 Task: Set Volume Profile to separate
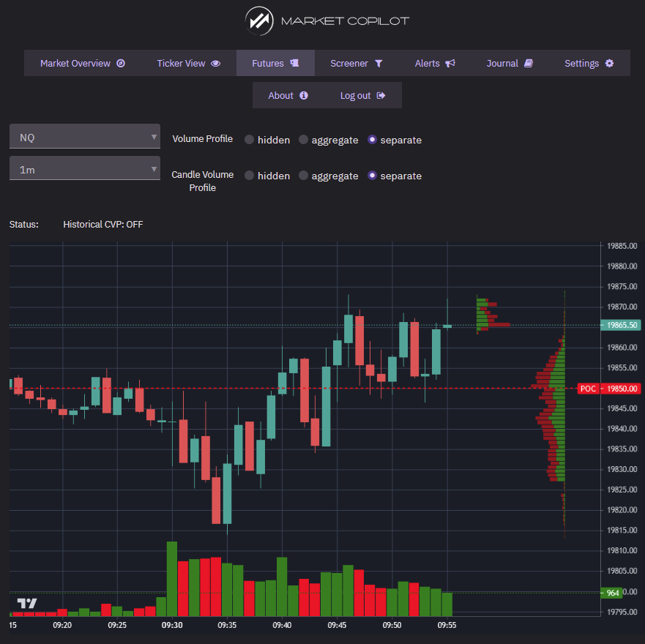click(372, 139)
